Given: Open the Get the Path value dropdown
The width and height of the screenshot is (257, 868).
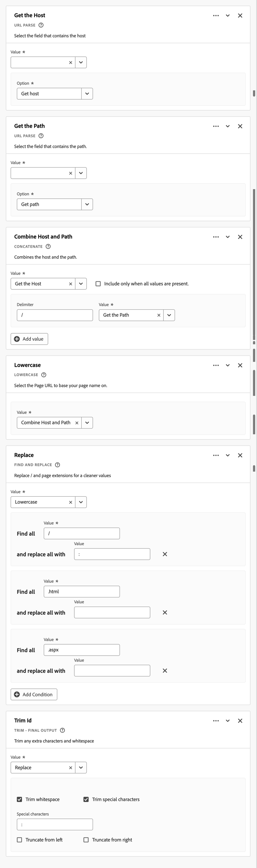Looking at the screenshot, I should pos(169,315).
